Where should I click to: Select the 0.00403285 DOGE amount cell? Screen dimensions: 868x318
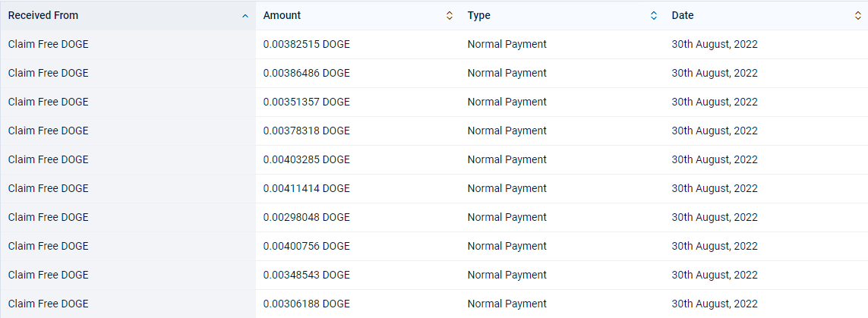pyautogui.click(x=358, y=159)
